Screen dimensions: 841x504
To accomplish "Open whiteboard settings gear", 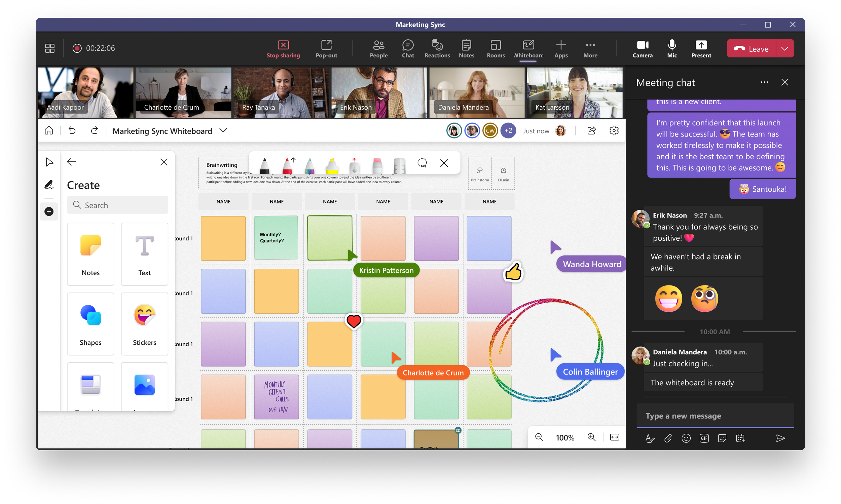I will (x=614, y=131).
